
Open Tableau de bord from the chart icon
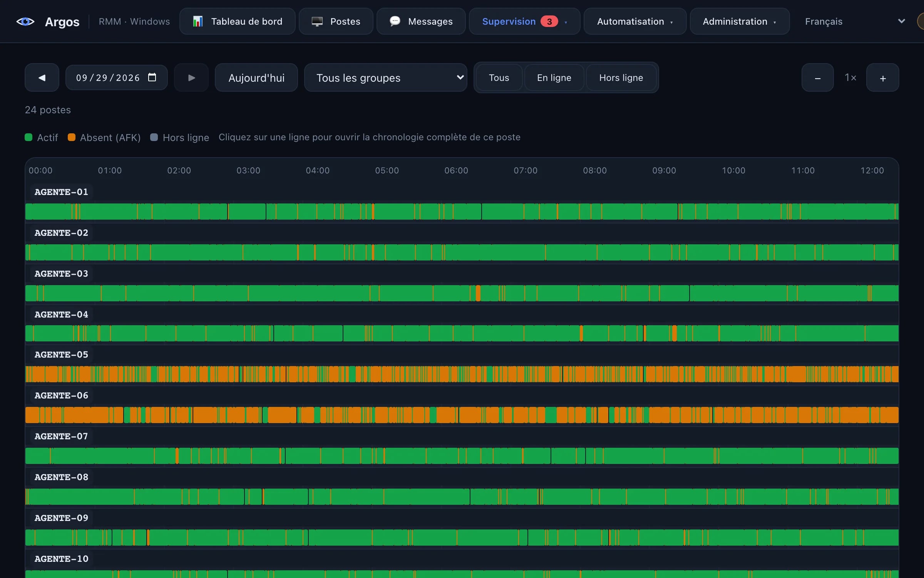point(198,22)
